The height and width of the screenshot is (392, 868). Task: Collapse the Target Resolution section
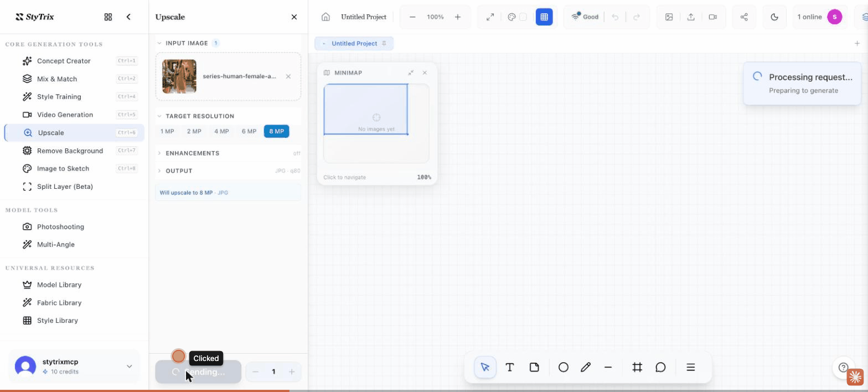(159, 116)
